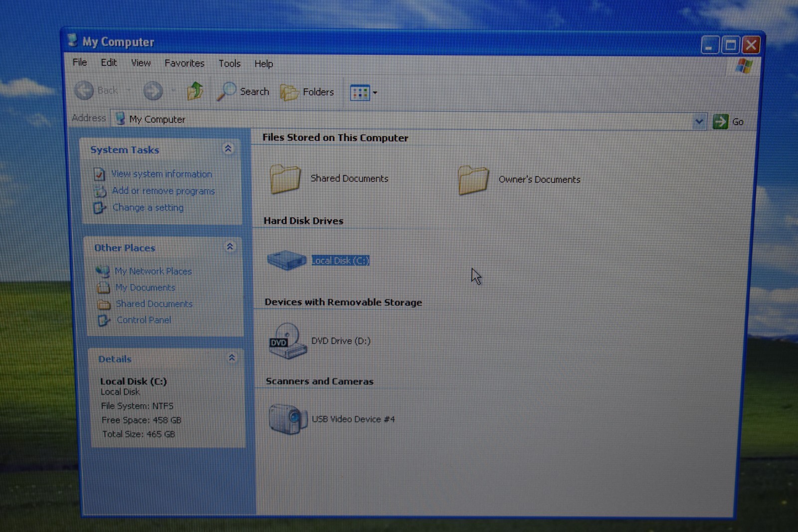Open the Help menu

(263, 64)
